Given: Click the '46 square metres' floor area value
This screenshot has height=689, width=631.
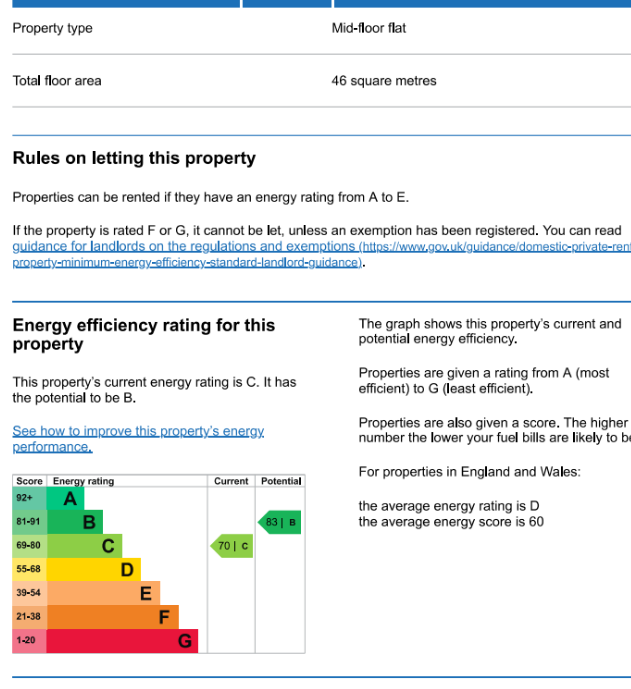Looking at the screenshot, I should pos(384,81).
